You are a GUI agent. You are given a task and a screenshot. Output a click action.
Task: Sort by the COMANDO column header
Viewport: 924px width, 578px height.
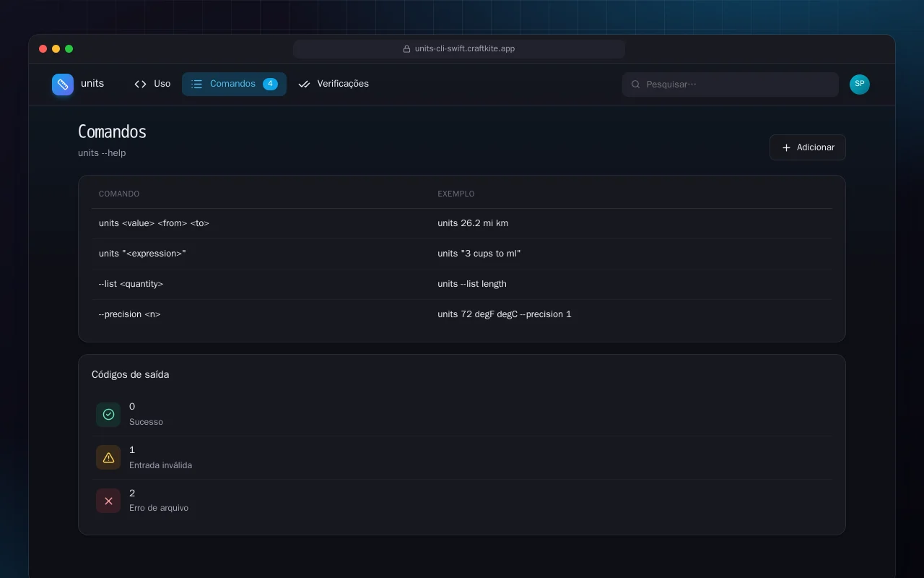click(119, 194)
